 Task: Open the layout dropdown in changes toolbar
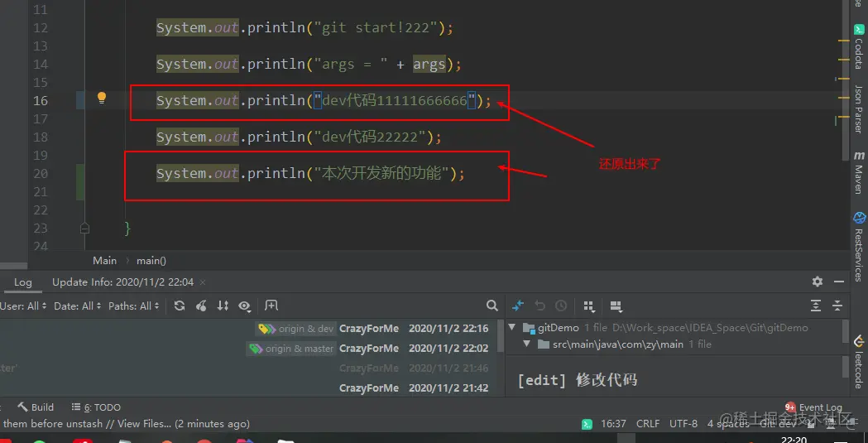pos(616,306)
